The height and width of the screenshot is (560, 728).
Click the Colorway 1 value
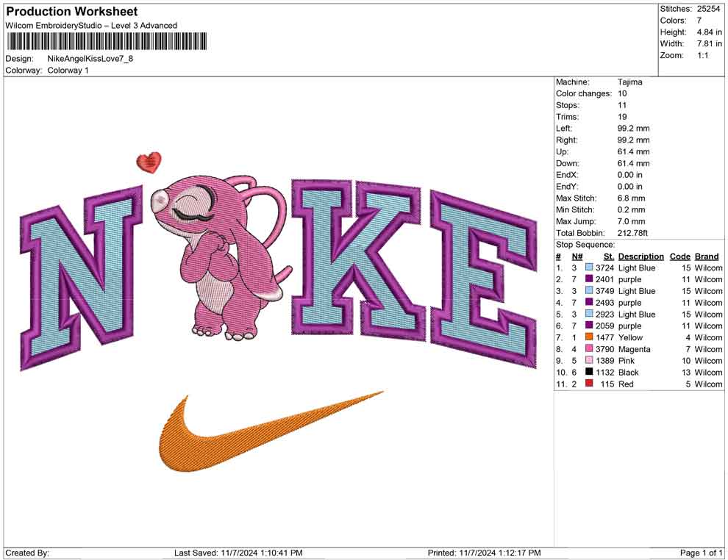pos(68,71)
